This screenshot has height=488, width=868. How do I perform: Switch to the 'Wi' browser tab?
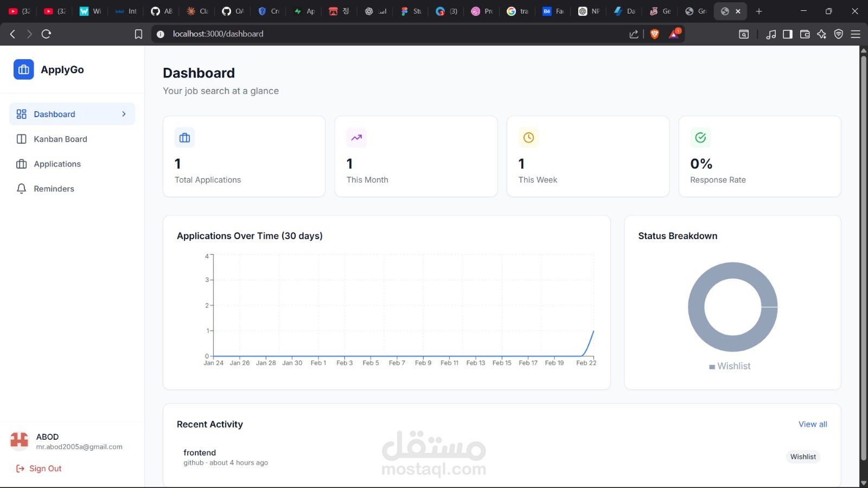[90, 11]
